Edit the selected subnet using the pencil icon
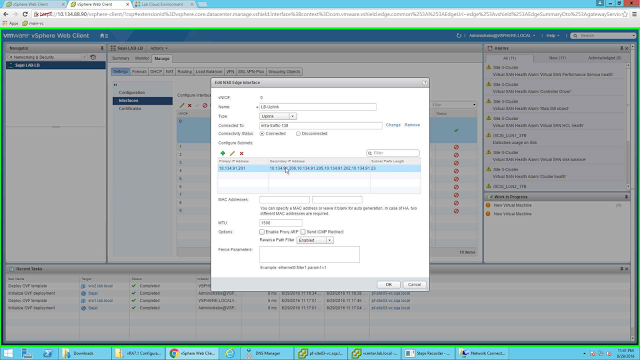The image size is (640, 360). click(x=232, y=153)
